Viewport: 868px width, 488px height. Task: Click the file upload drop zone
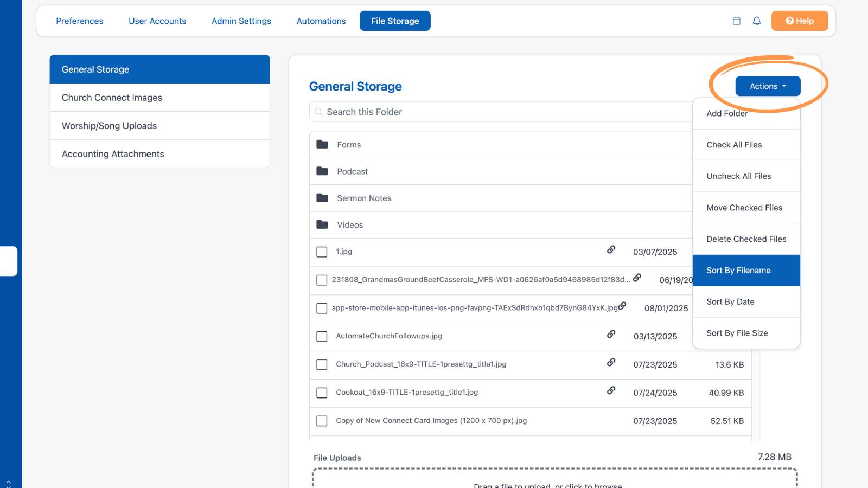[x=555, y=478]
